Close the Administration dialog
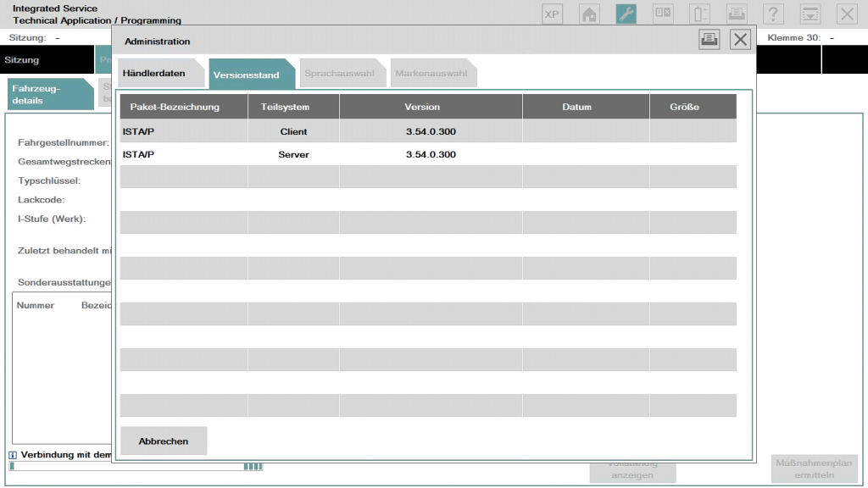This screenshot has height=488, width=868. point(740,39)
